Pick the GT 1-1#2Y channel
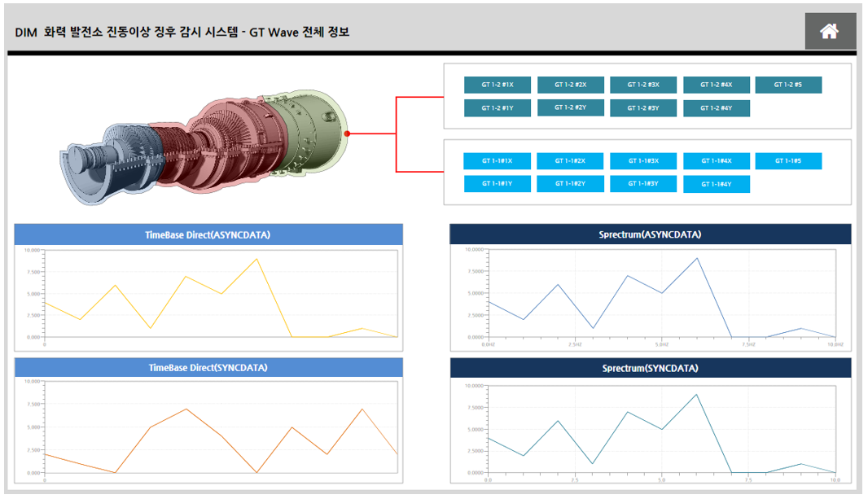The width and height of the screenshot is (868, 499). pyautogui.click(x=571, y=184)
